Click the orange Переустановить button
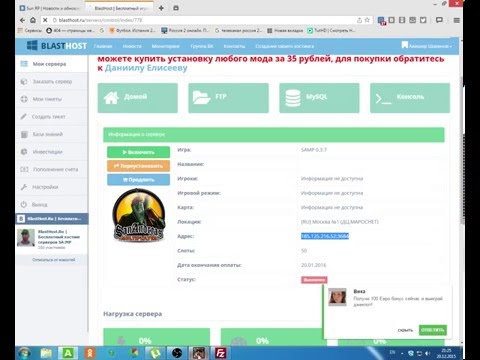The height and width of the screenshot is (360, 480). coord(138,166)
